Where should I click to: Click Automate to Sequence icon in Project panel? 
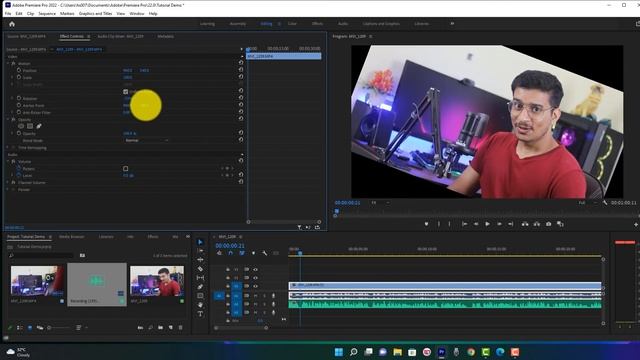tap(140, 328)
